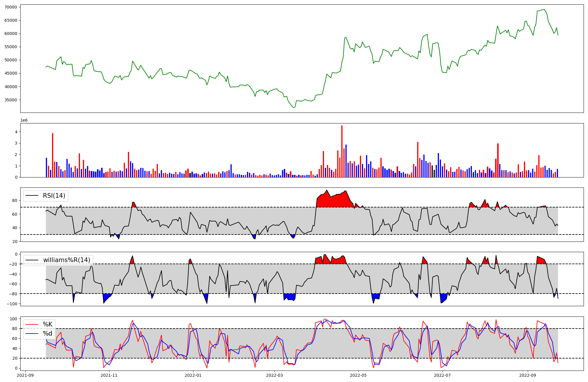This screenshot has height=382, width=588.
Task: Click the 2022-05 x-axis date label
Action: point(358,375)
